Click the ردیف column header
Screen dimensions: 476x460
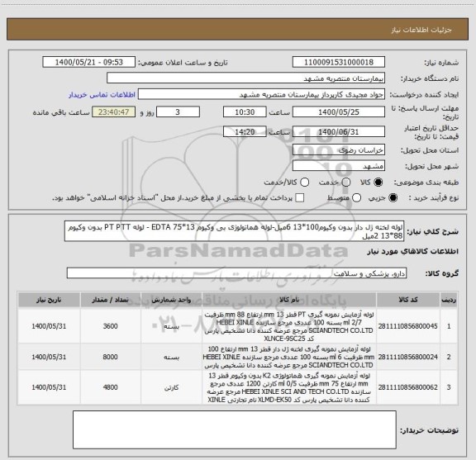[449, 300]
